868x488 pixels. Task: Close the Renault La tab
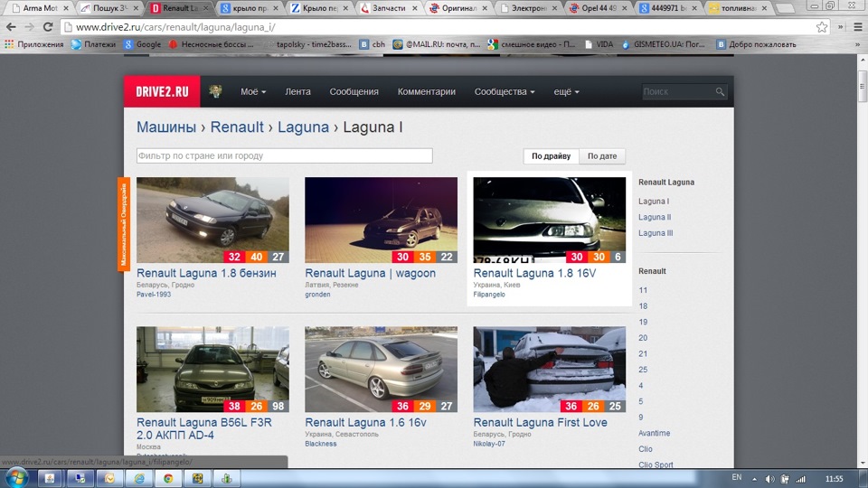pos(206,8)
